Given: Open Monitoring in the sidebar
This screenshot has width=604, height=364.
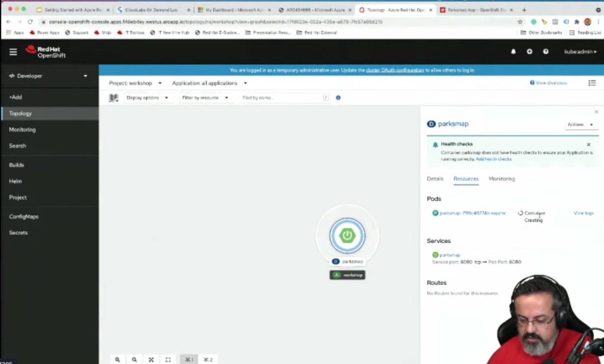Looking at the screenshot, I should coord(49,130).
